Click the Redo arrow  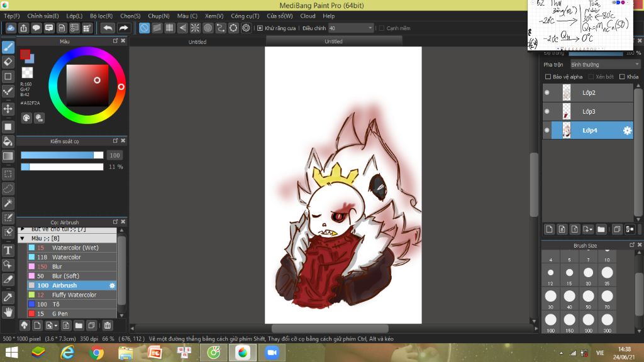coord(123,28)
